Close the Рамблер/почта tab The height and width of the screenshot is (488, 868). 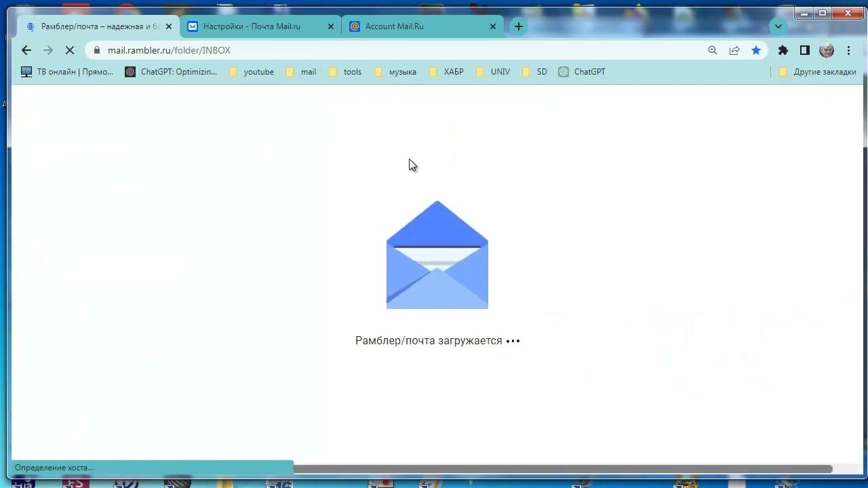coord(169,26)
